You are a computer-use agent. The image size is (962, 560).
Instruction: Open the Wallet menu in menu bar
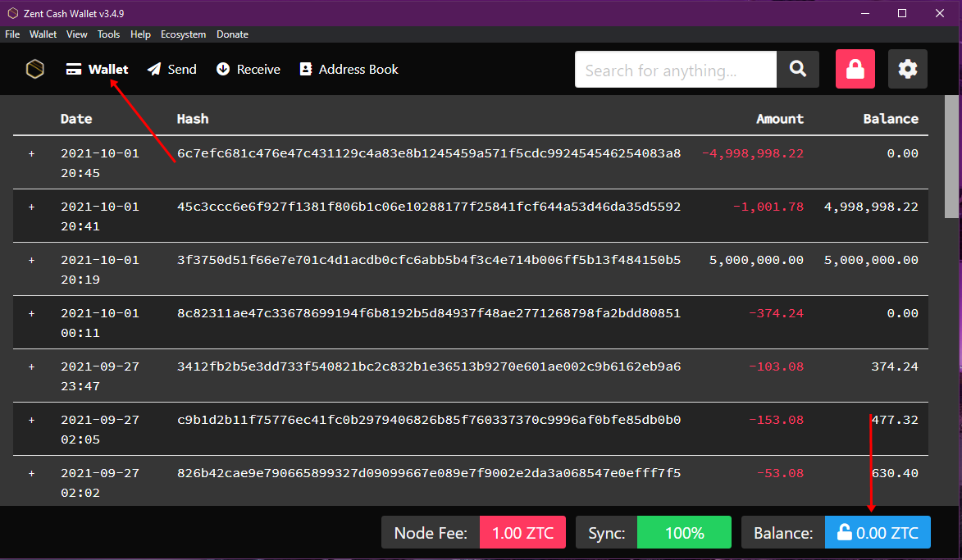(43, 34)
